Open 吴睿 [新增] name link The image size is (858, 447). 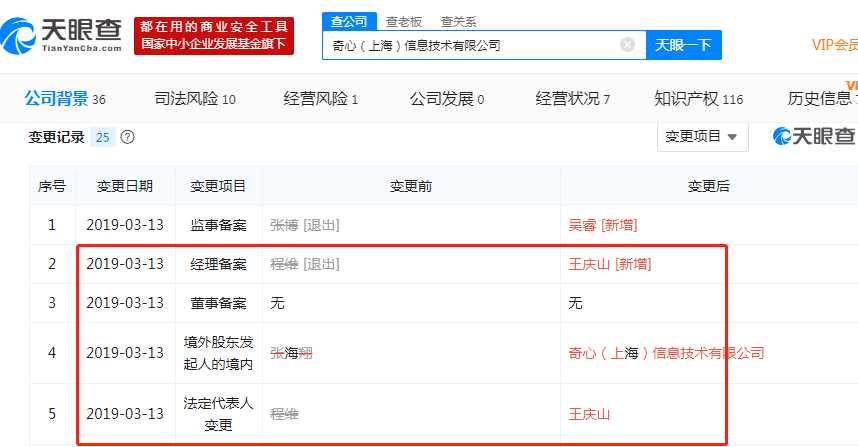coord(602,225)
